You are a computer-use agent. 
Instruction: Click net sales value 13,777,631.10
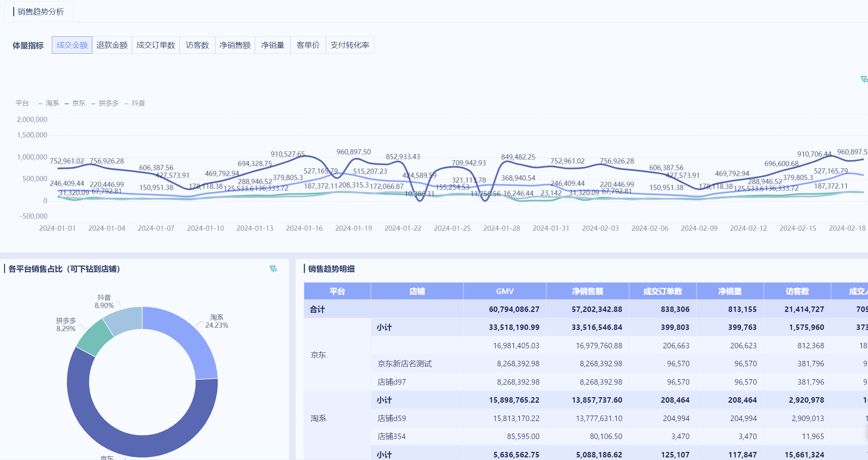point(599,418)
